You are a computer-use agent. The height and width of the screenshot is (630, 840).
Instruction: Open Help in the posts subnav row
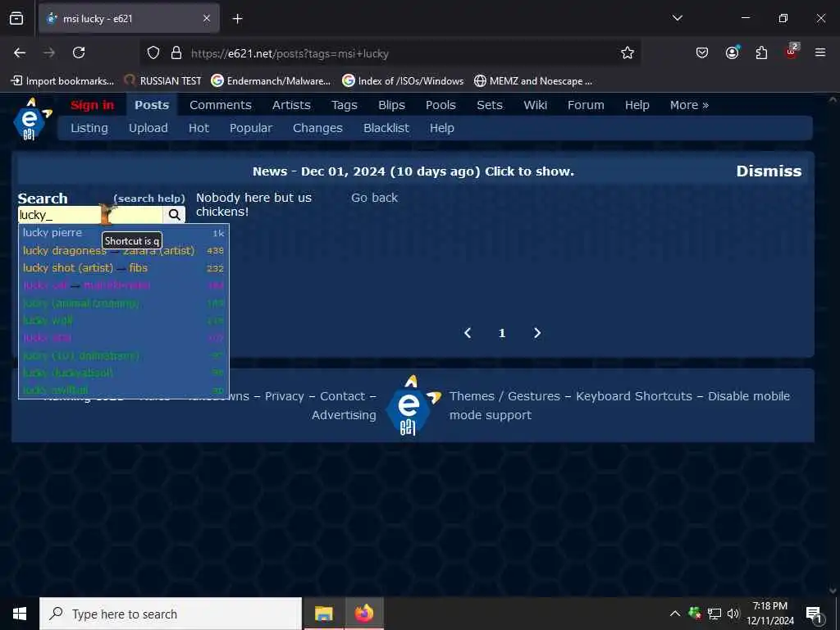click(x=441, y=128)
